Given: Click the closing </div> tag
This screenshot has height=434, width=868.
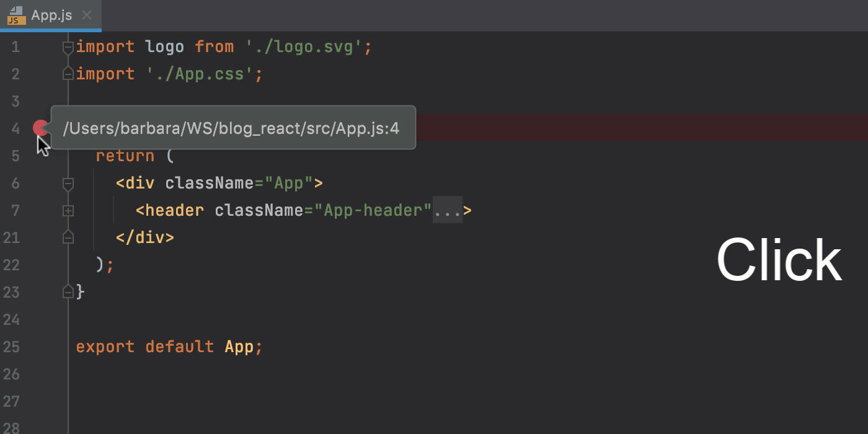Looking at the screenshot, I should 145,237.
